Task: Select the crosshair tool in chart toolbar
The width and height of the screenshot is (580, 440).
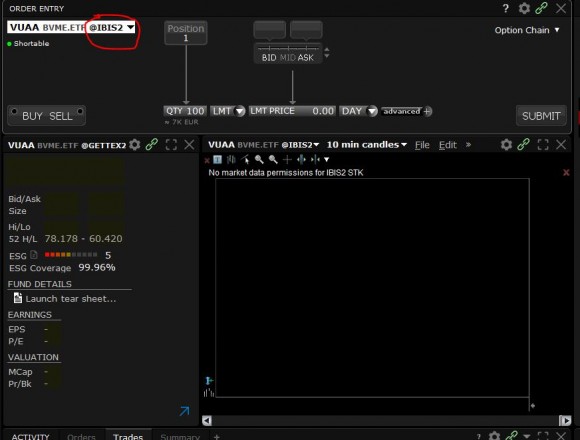Action: [x=287, y=159]
